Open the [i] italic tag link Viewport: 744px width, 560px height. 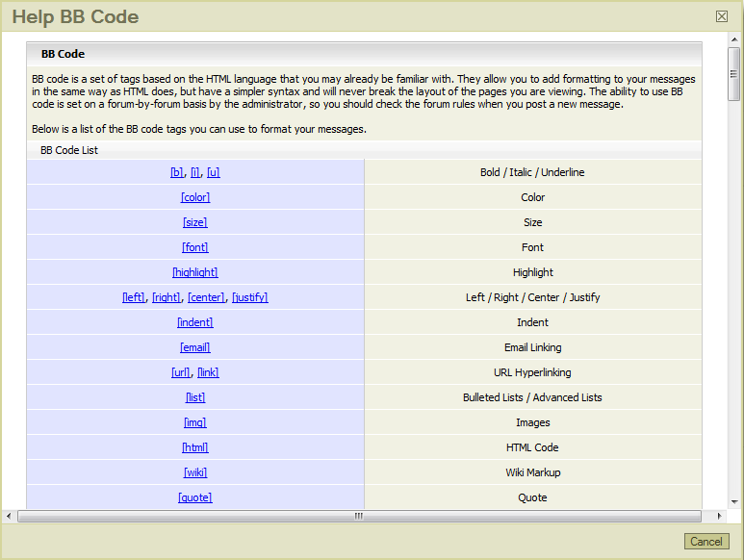(195, 173)
